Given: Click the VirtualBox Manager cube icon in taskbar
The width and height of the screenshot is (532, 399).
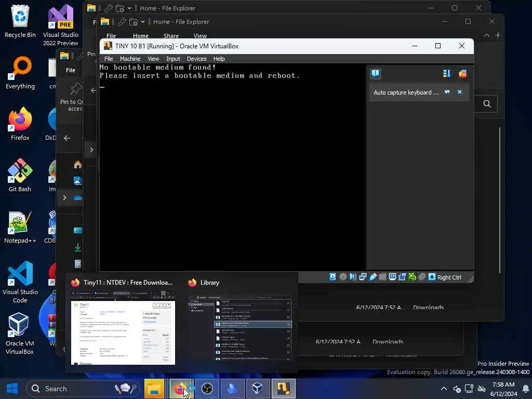Looking at the screenshot, I should pyautogui.click(x=257, y=389).
